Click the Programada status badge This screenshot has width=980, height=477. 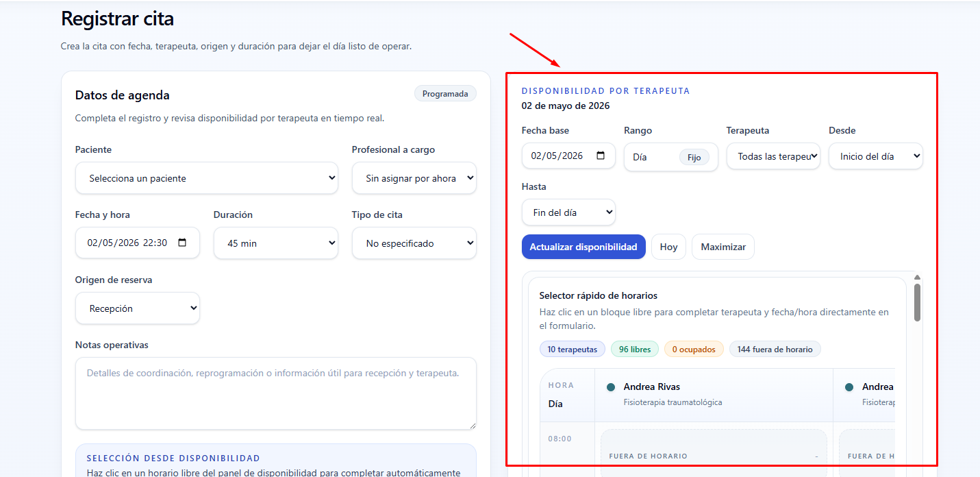pos(445,94)
